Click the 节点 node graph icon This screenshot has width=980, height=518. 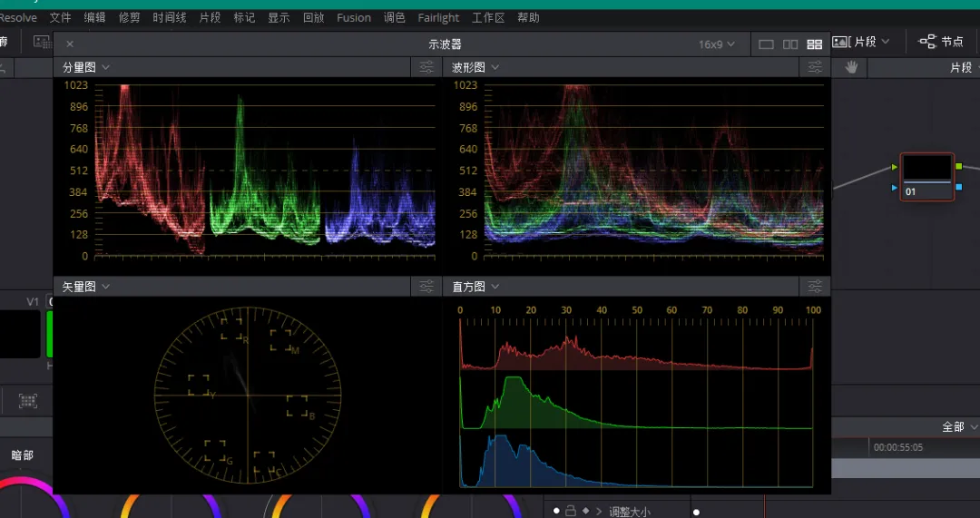[926, 41]
